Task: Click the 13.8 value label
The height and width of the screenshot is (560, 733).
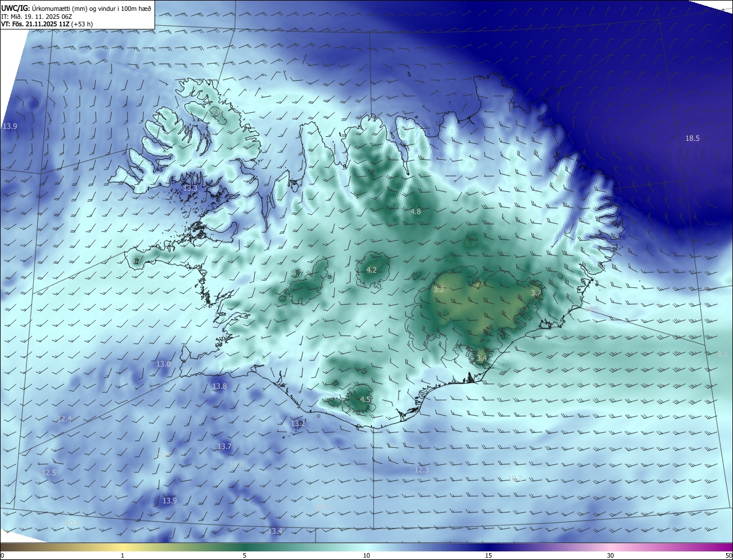Action: coord(219,387)
